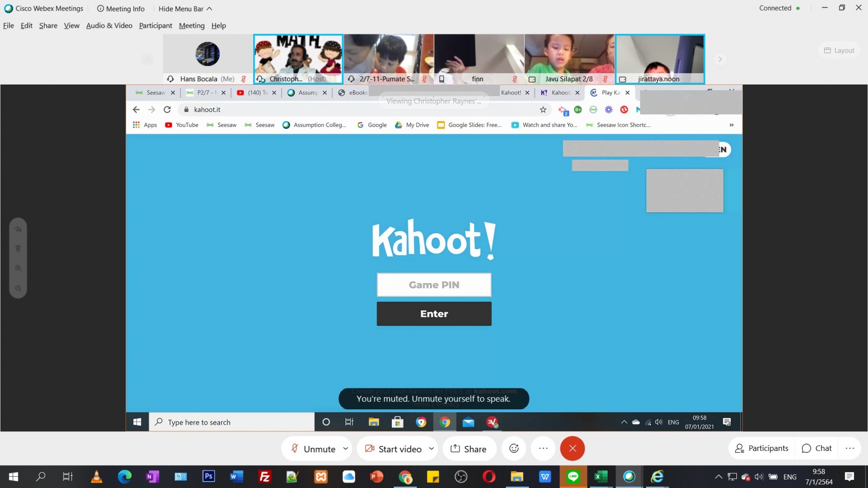Open File Explorer from taskbar

[517, 477]
